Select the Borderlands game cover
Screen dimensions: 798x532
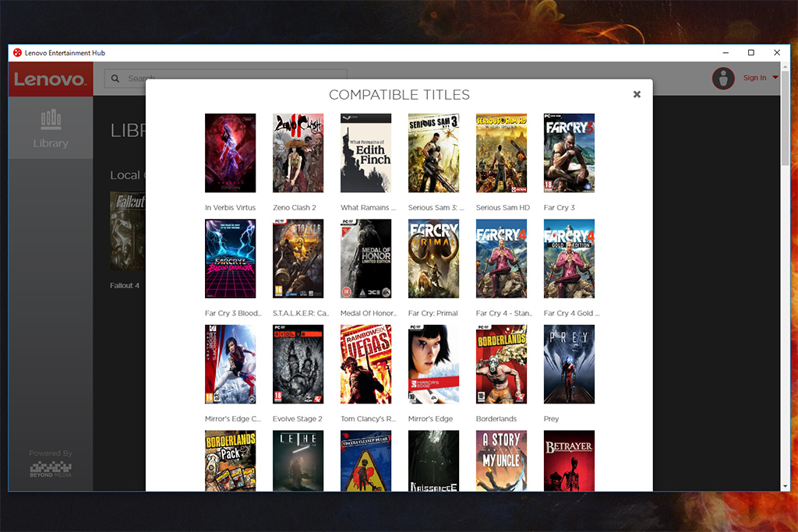[501, 365]
